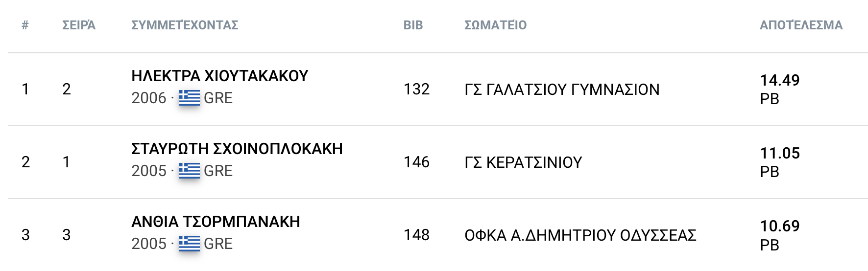
Task: Click the 11.05 result value
Action: pyautogui.click(x=779, y=153)
